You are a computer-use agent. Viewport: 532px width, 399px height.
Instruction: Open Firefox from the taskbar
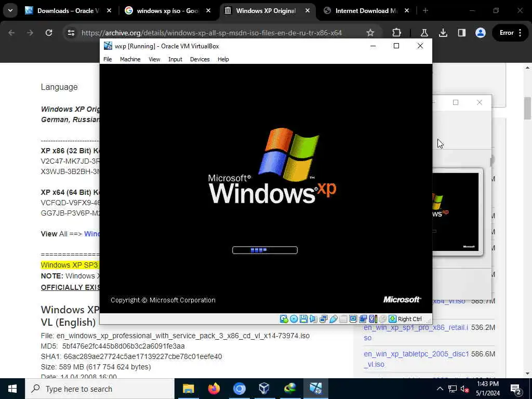point(214,389)
